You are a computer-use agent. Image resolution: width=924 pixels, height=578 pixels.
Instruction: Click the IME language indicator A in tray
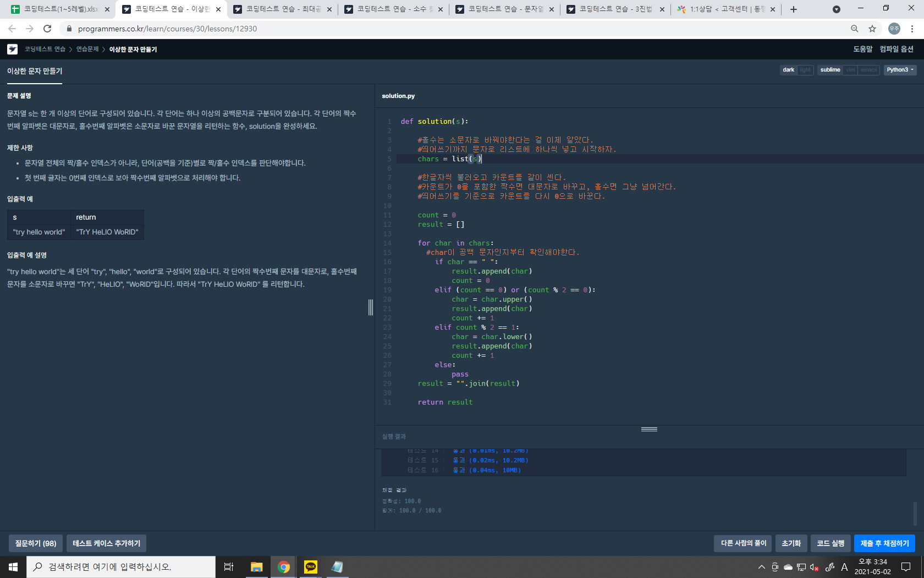point(844,567)
